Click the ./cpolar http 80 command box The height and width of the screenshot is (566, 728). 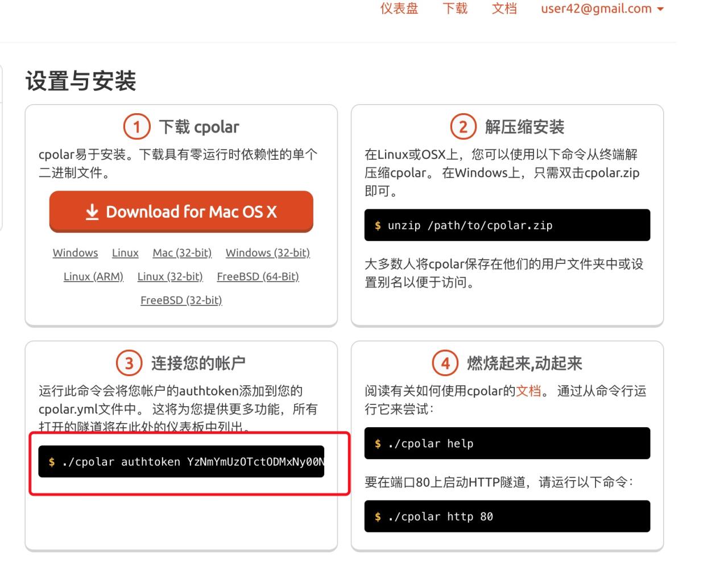(507, 517)
